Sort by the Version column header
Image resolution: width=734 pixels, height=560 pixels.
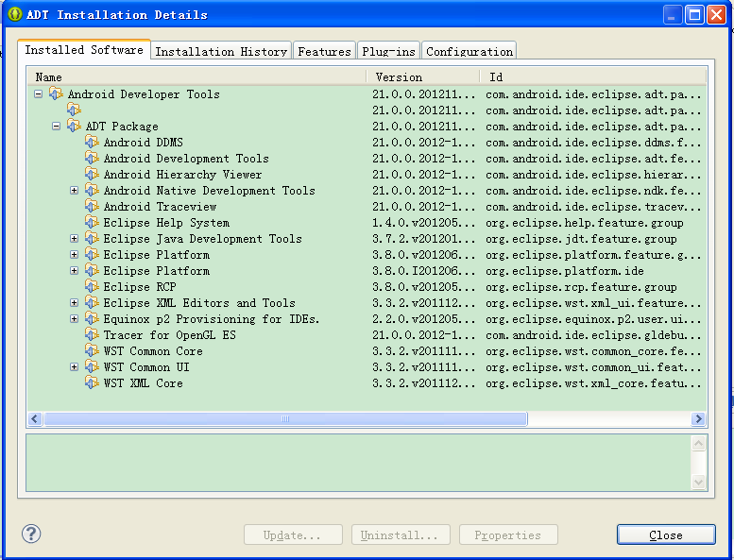click(423, 76)
